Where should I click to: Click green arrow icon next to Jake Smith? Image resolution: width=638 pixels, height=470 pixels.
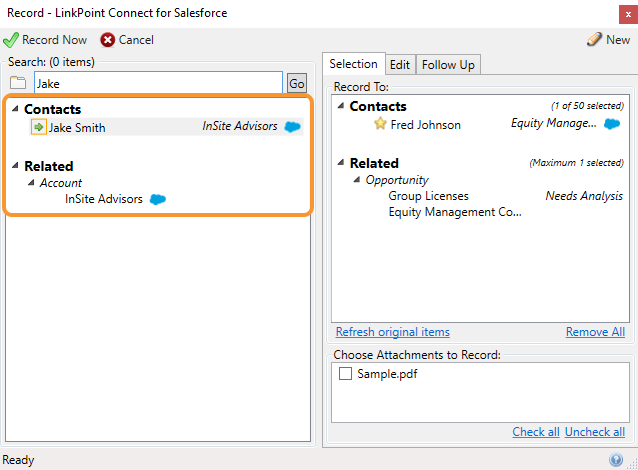(x=39, y=127)
